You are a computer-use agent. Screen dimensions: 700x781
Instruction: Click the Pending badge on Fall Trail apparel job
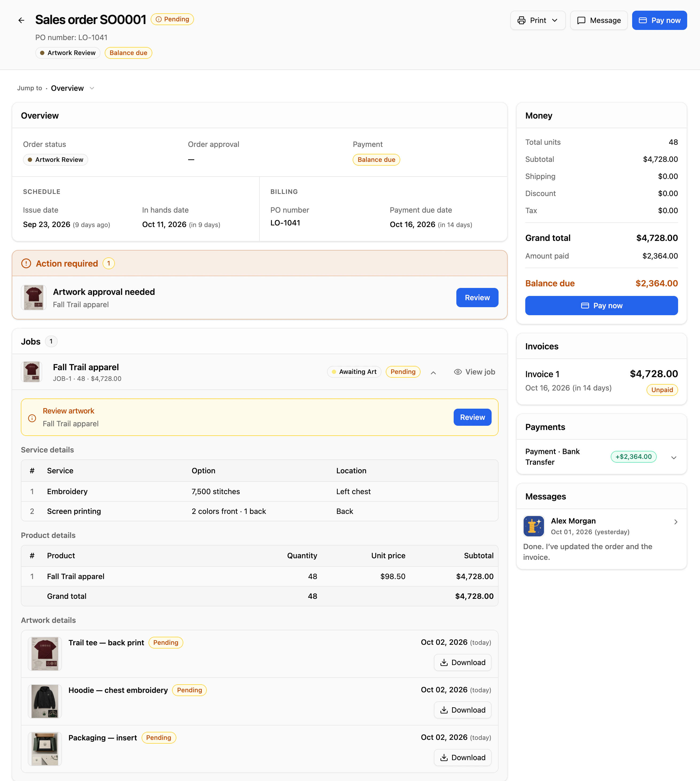[x=403, y=372]
